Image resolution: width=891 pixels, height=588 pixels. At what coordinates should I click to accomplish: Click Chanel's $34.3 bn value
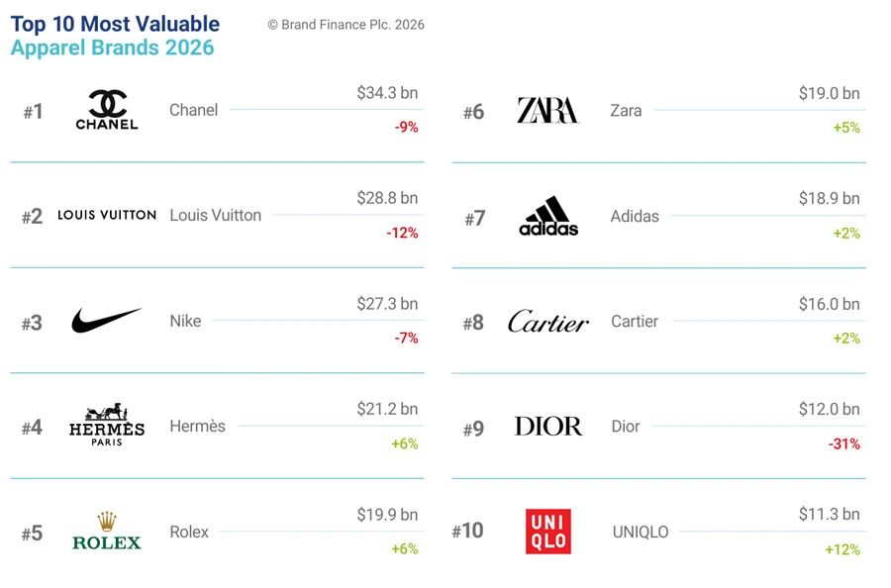coord(387,93)
